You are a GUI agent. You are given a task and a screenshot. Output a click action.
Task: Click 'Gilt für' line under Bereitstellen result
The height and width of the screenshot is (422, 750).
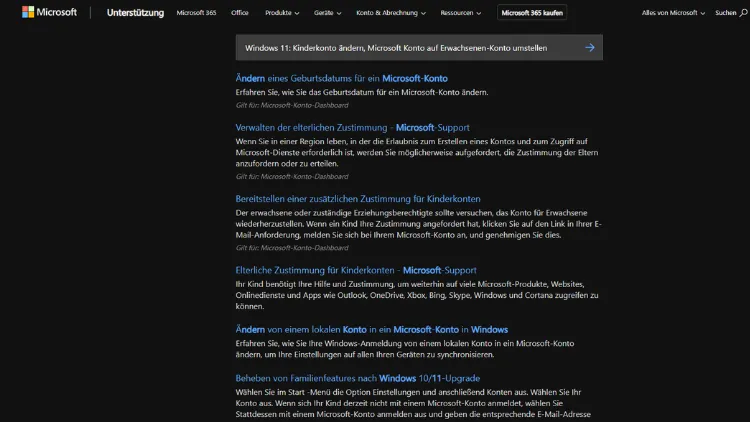pyautogui.click(x=292, y=248)
